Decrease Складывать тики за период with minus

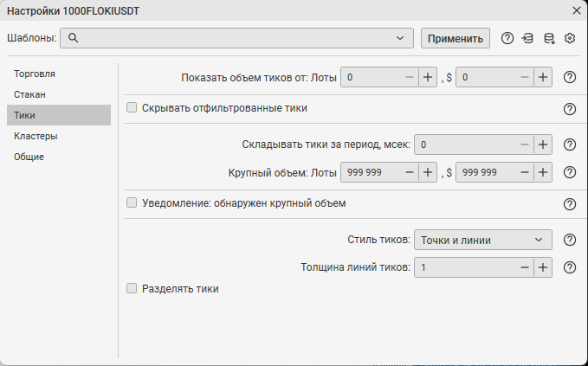pyautogui.click(x=524, y=145)
